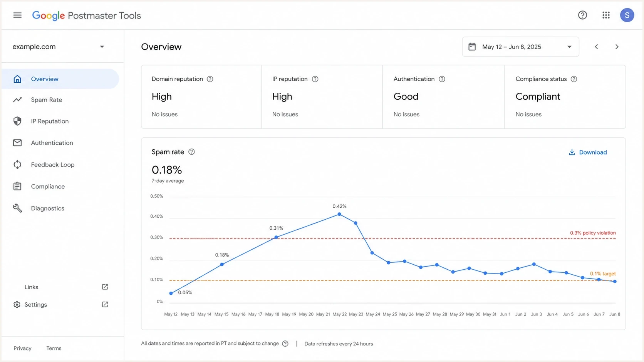644x362 pixels.
Task: Click the IP Reputation shield icon
Action: [17, 121]
